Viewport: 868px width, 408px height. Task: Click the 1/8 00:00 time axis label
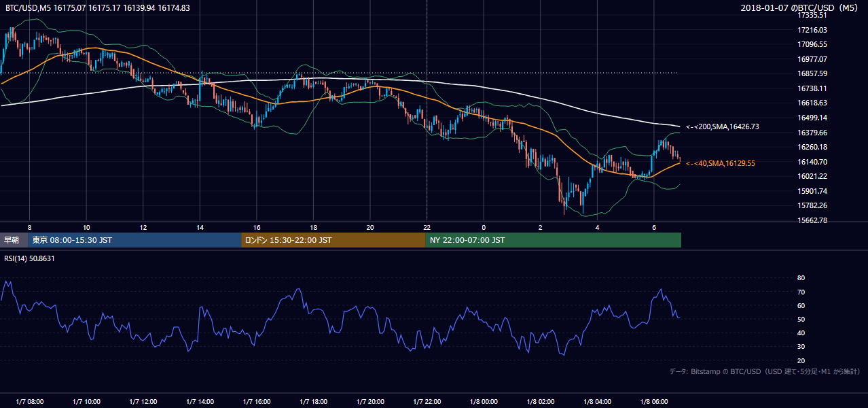[x=484, y=402]
